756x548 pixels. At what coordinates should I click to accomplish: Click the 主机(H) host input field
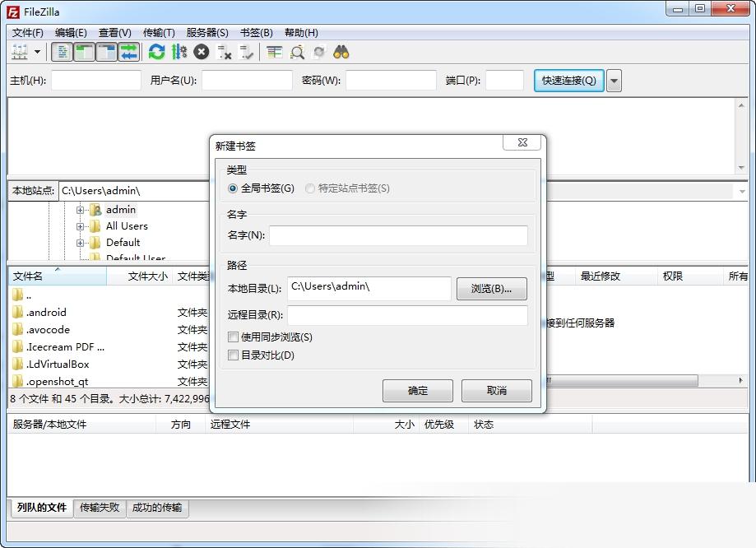point(96,80)
